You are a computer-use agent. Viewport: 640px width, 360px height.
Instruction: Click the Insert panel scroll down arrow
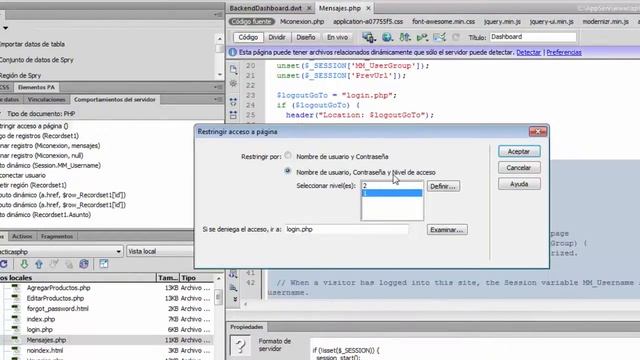(x=220, y=75)
